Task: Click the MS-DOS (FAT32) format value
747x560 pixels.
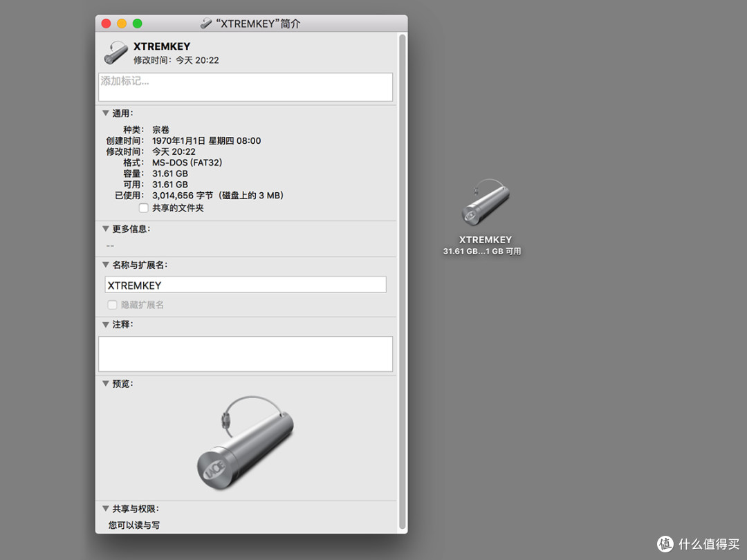Action: coord(187,162)
